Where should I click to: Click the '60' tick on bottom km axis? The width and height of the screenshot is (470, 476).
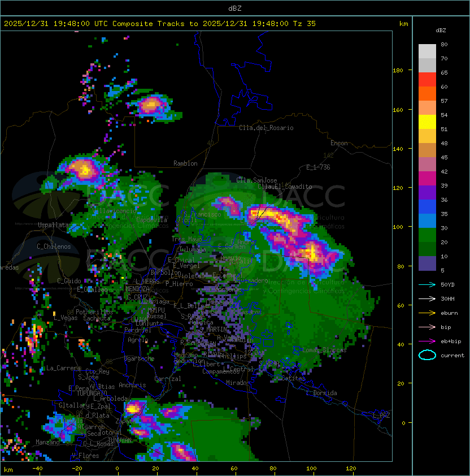[234, 469]
